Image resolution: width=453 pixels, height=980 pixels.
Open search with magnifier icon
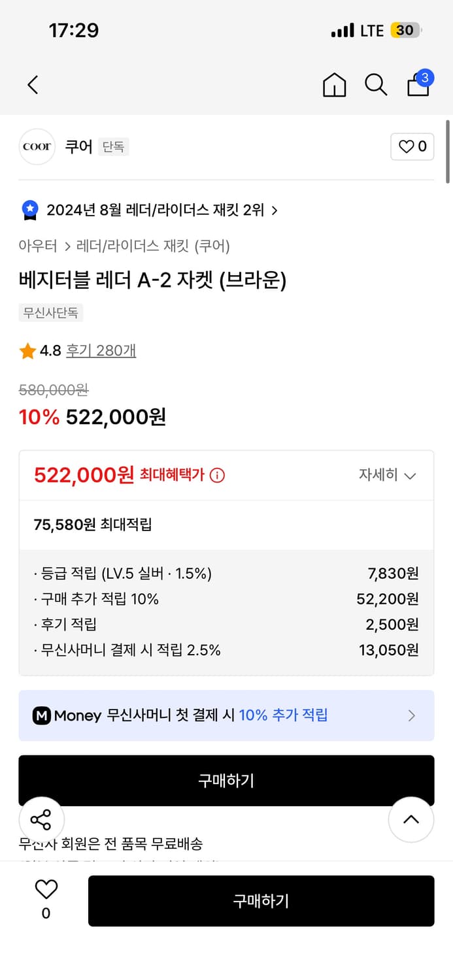tap(375, 84)
